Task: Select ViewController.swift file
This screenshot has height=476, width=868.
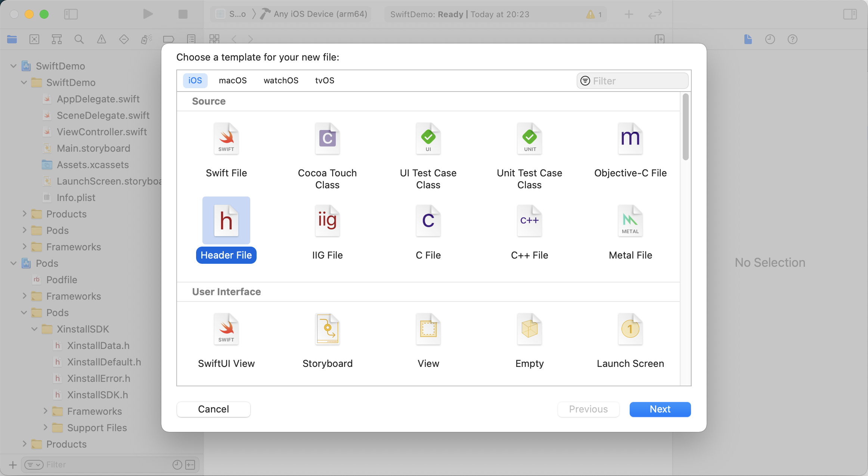Action: point(102,132)
